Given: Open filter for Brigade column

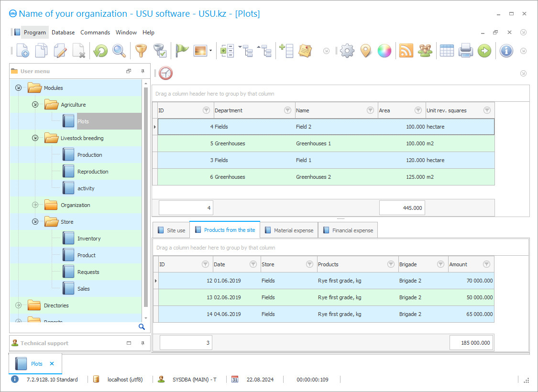Looking at the screenshot, I should (440, 264).
